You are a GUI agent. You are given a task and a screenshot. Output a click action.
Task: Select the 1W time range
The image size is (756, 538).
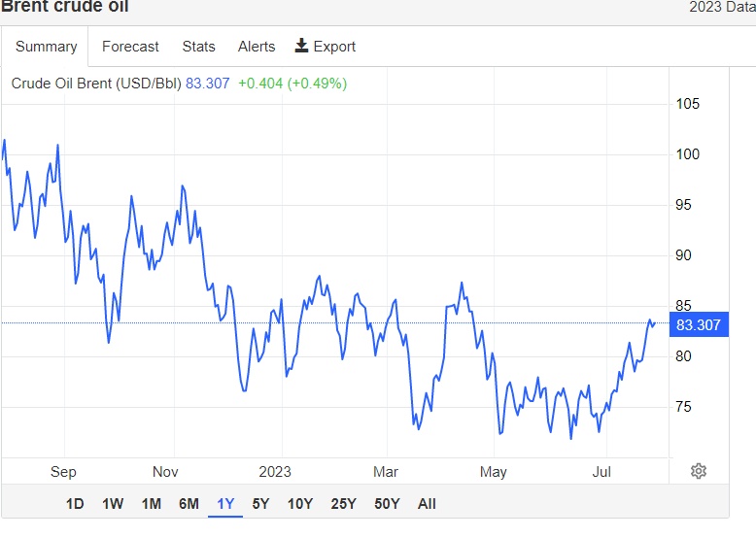[x=113, y=504]
